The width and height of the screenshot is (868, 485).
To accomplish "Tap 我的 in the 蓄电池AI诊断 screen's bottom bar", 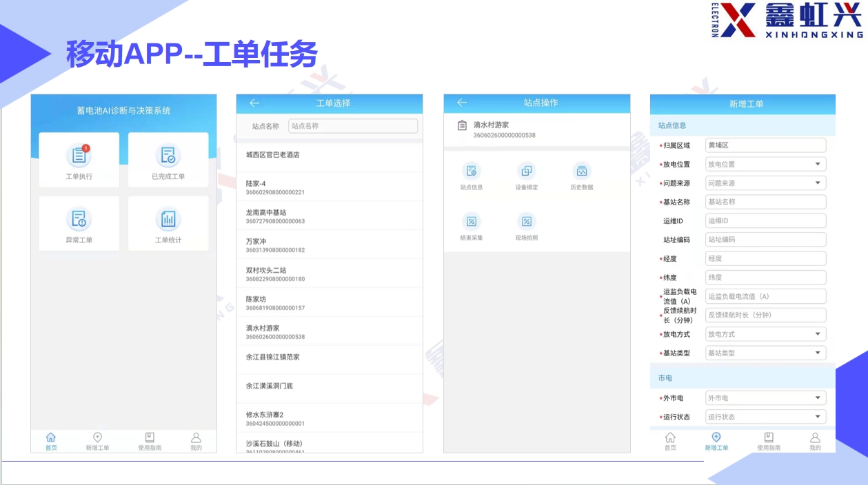I will [196, 442].
